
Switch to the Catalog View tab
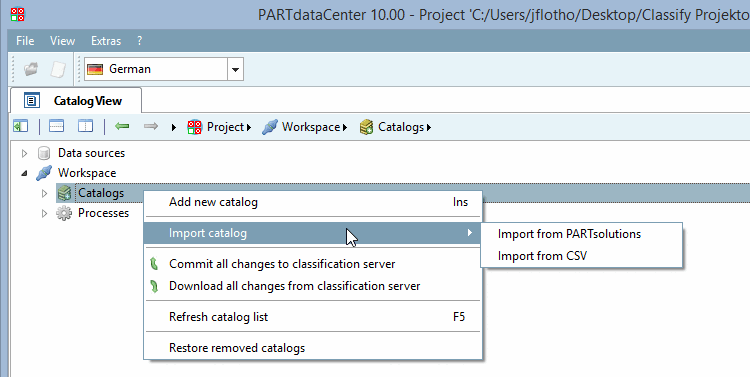(x=76, y=101)
